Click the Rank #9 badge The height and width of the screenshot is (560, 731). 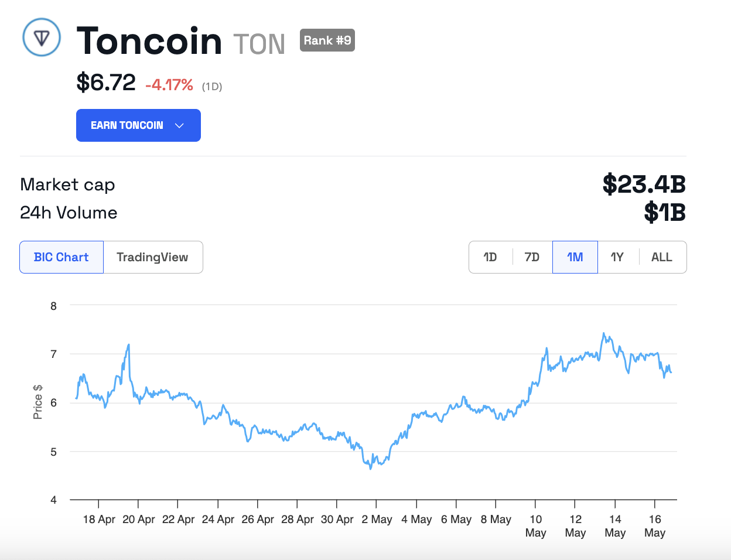(327, 40)
